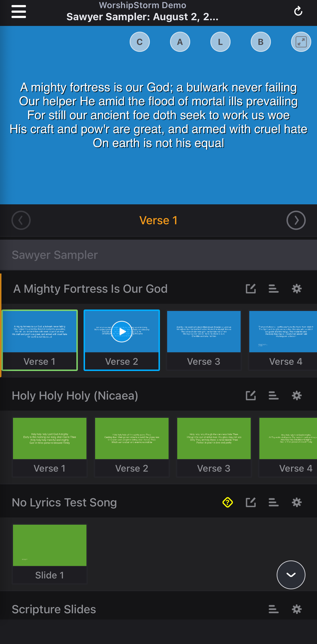Open edit icon for Holy Holy Holy
This screenshot has height=644, width=317.
[x=251, y=395]
